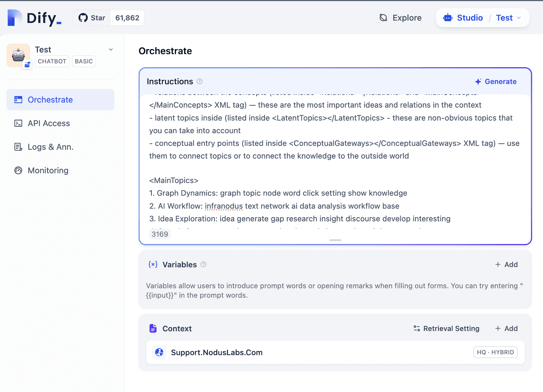
Task: Click Generate to auto-create instructions
Action: [495, 81]
